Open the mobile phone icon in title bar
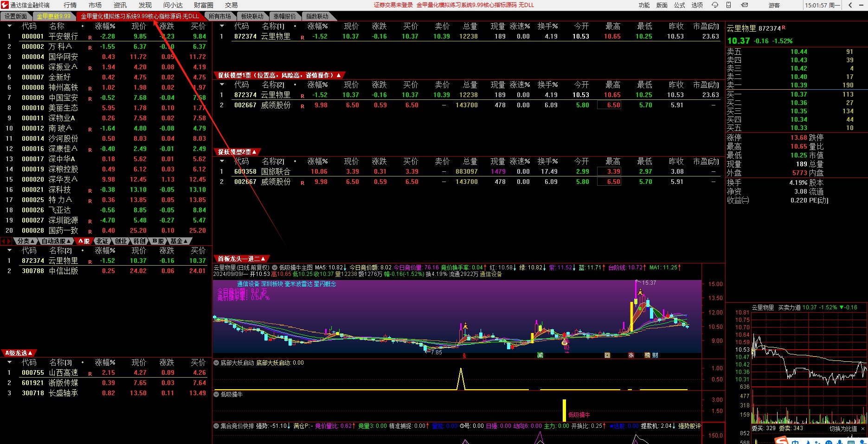The image size is (868, 444). pyautogui.click(x=729, y=5)
